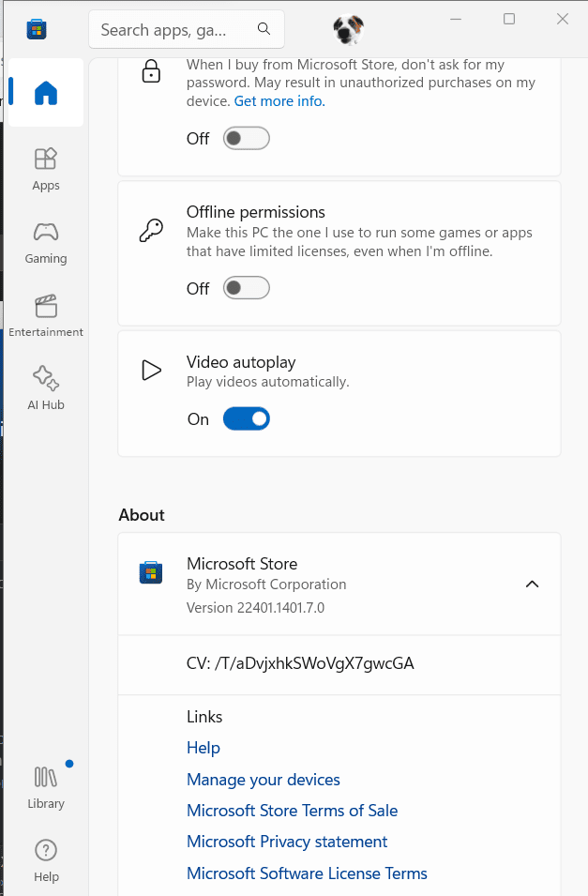Open the AI Hub section
This screenshot has height=896, width=588.
click(46, 388)
